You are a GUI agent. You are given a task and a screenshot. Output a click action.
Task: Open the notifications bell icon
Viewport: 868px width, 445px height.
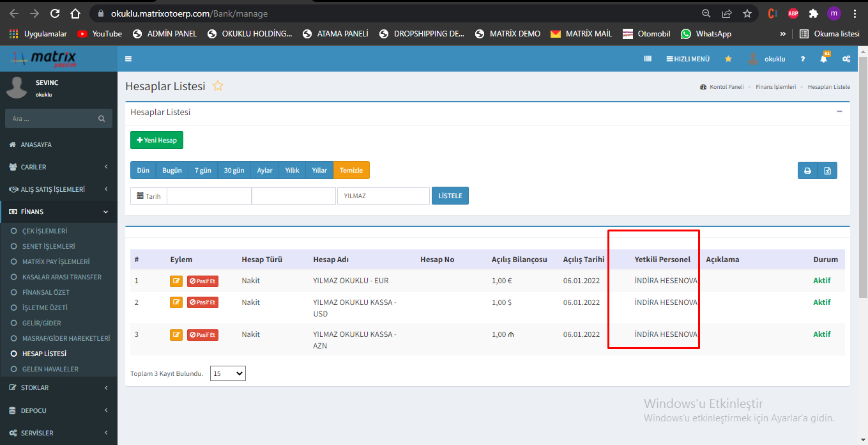(823, 59)
